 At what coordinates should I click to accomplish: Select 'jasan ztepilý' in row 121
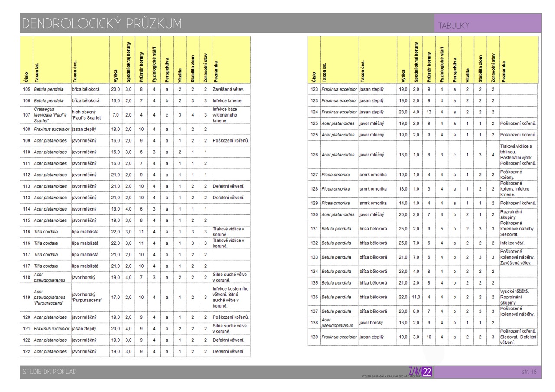[x=85, y=328]
